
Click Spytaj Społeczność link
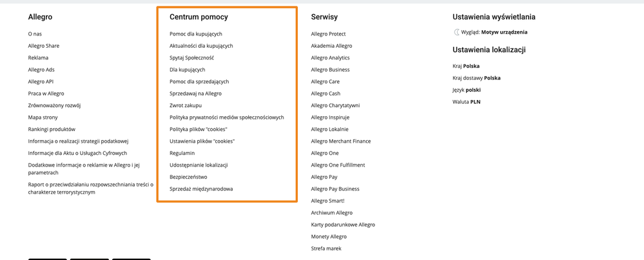tap(192, 57)
